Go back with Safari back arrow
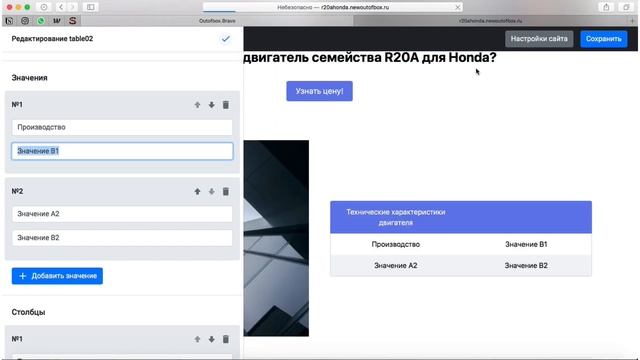 click(61, 7)
